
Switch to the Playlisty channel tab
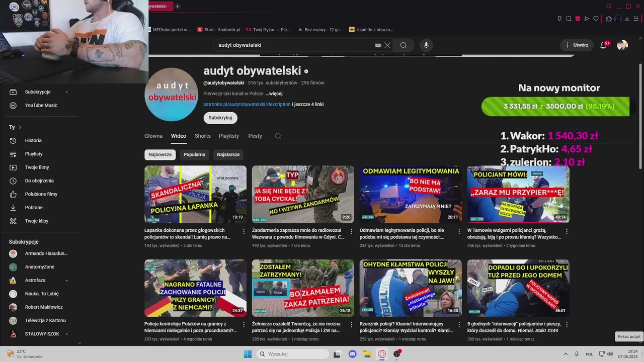[x=229, y=136]
